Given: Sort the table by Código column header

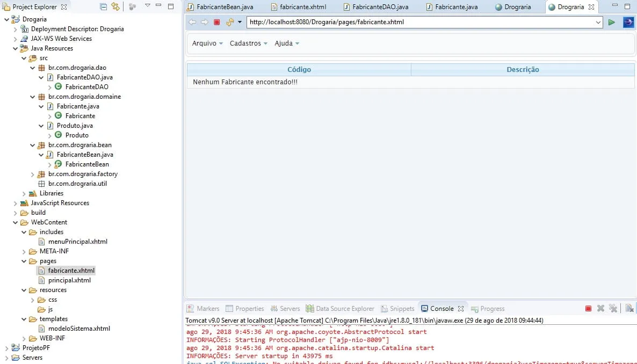Looking at the screenshot, I should coord(299,69).
